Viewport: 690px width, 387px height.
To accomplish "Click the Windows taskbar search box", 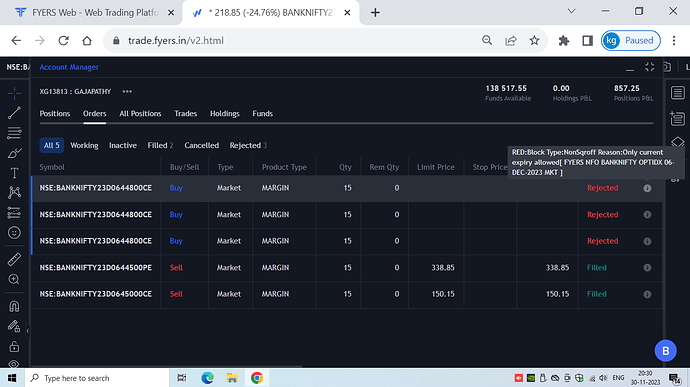I will 97,378.
